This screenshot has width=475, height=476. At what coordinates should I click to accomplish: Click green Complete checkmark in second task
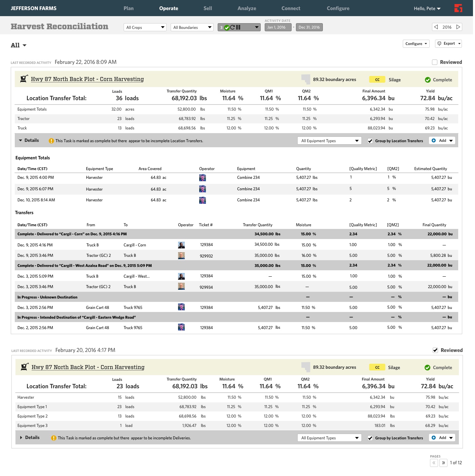coord(427,367)
